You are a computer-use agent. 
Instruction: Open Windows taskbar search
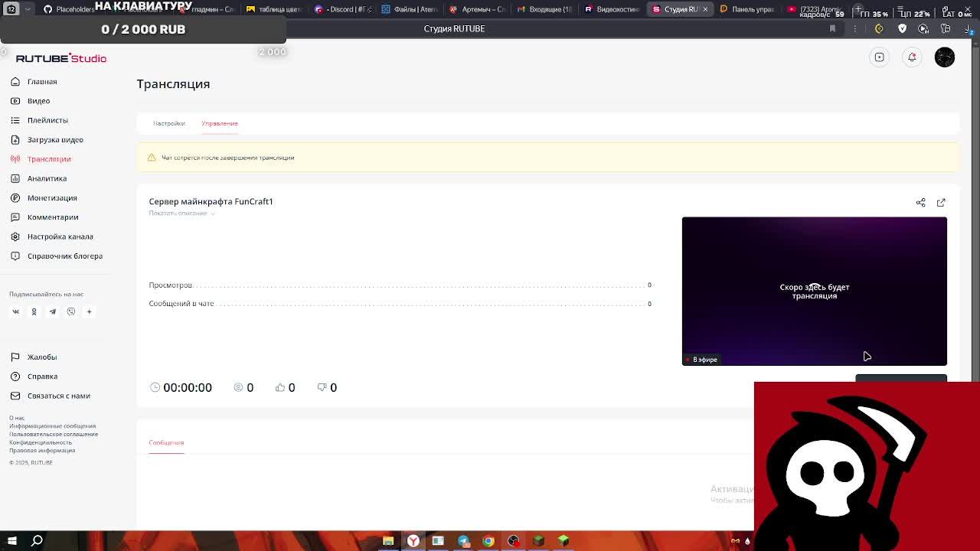tap(37, 541)
